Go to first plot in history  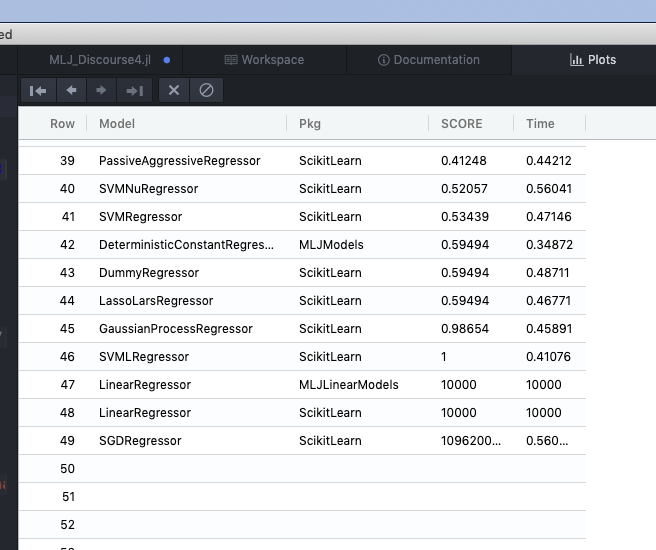click(x=38, y=90)
